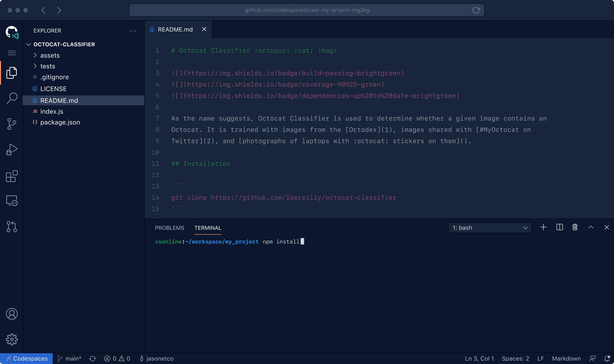Kill the terminal using the trash icon
This screenshot has height=364, width=614.
pos(575,227)
